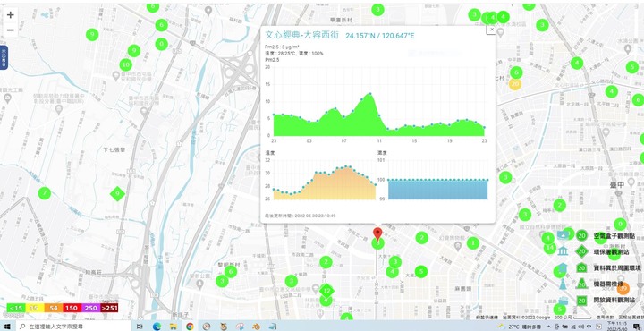644x331 pixels.
Task: Click the 環保署觀測站 building legend icon
Action: tap(563, 250)
